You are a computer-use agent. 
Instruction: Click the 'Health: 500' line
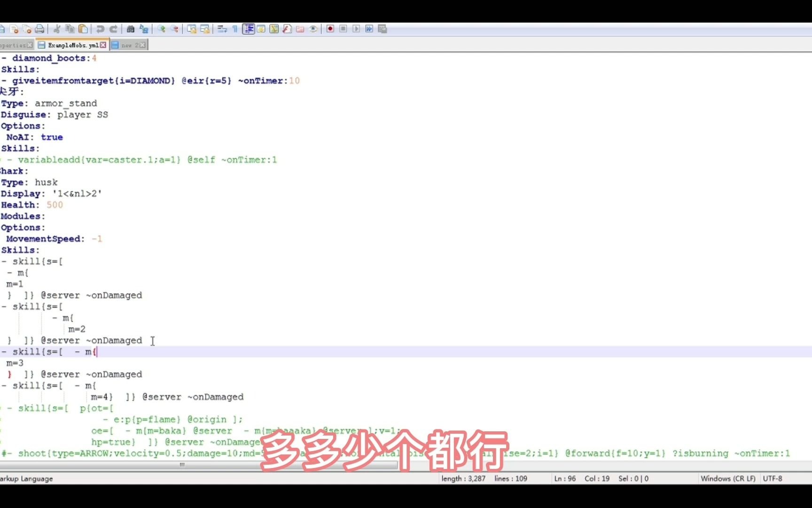pyautogui.click(x=32, y=205)
